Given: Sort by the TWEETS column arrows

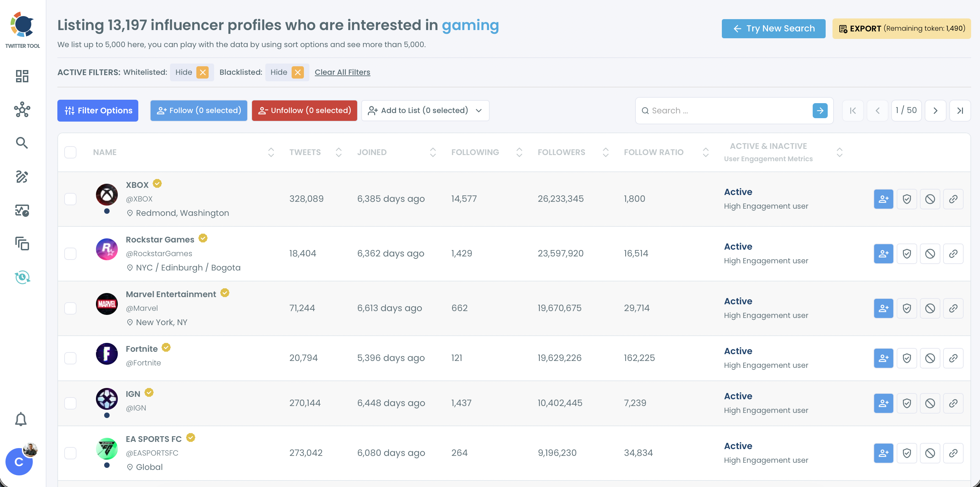Looking at the screenshot, I should pos(339,152).
